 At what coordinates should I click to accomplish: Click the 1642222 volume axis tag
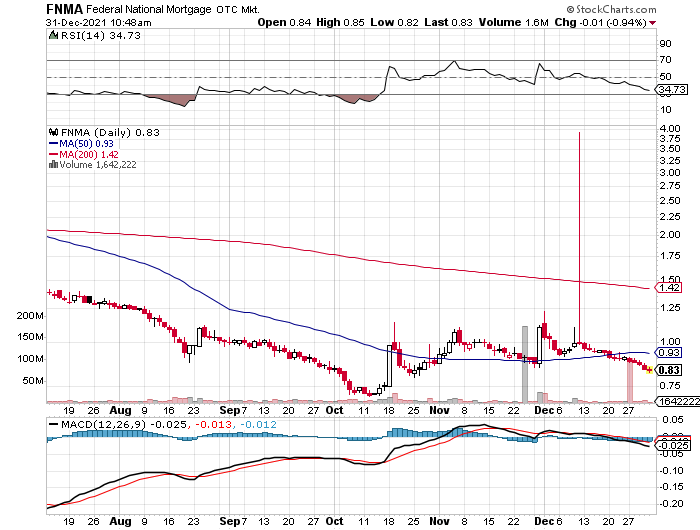pos(678,401)
